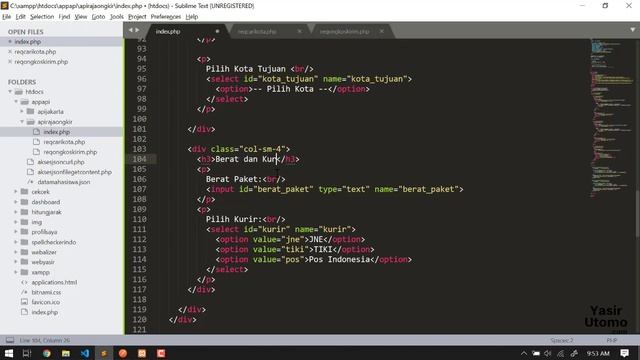Open the View menu
This screenshot has height=360, width=640.
(81, 17)
